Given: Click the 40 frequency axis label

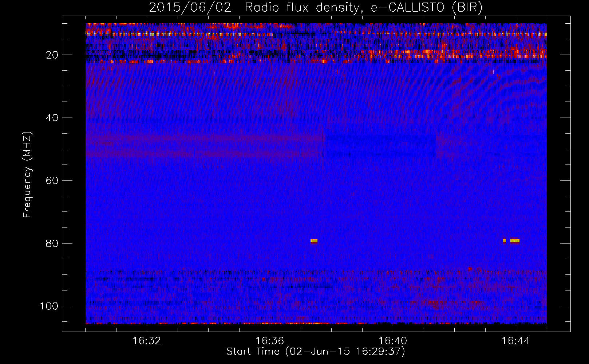Looking at the screenshot, I should click(52, 118).
